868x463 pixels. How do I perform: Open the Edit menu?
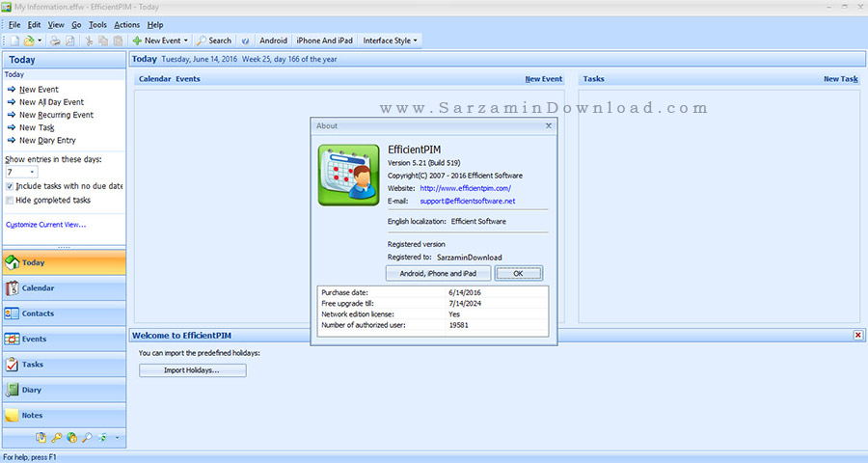[x=35, y=25]
